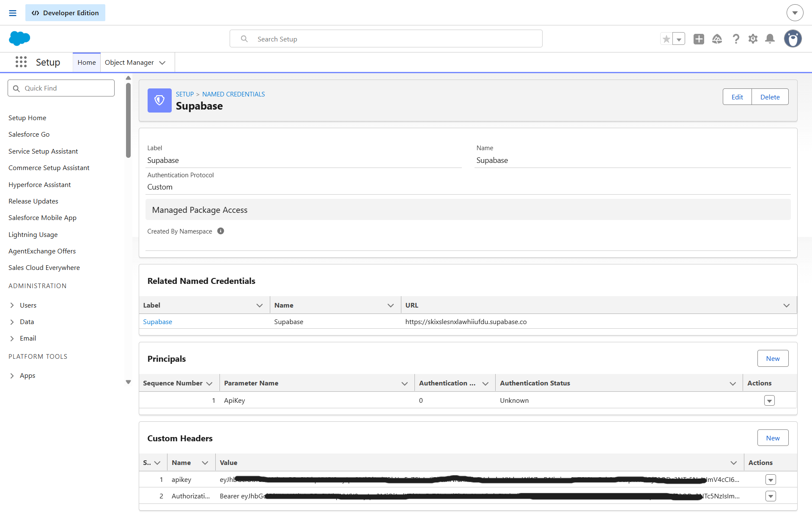This screenshot has width=812, height=517.
Task: Show Created By Namespace info tooltip
Action: tap(221, 231)
